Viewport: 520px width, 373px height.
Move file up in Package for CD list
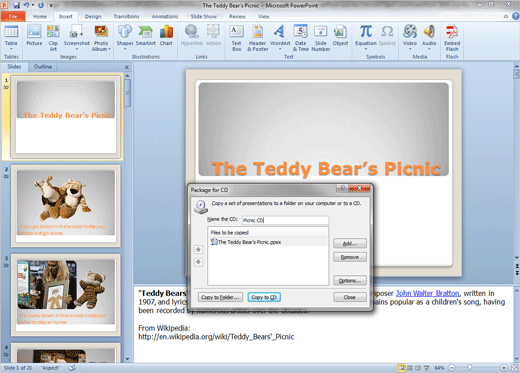point(198,249)
